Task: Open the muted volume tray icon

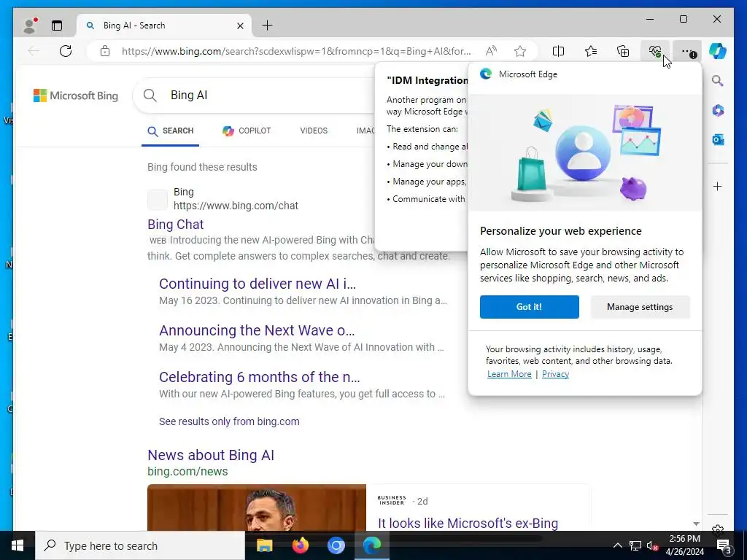Action: click(652, 545)
